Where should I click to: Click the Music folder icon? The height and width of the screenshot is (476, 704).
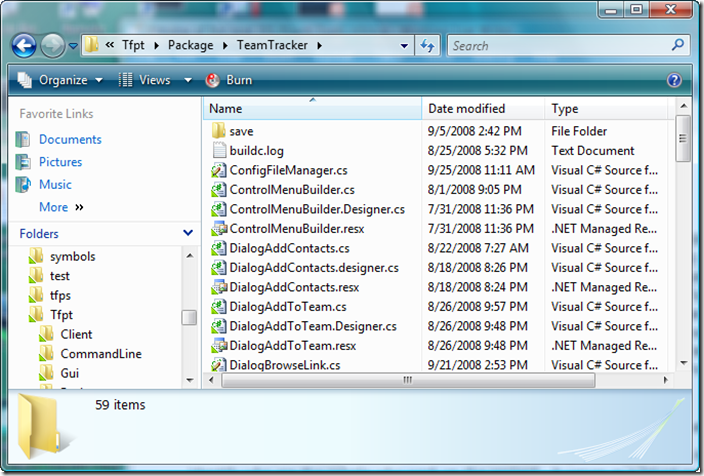coord(23,184)
